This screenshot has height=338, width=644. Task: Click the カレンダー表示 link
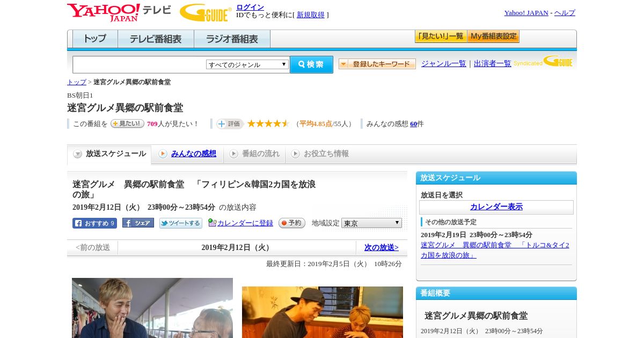click(x=496, y=207)
